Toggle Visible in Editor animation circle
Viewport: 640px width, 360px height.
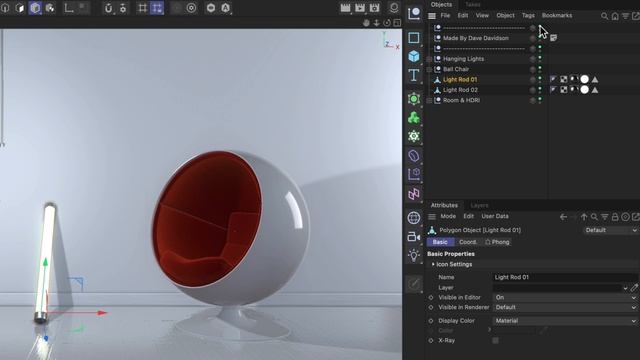point(431,298)
